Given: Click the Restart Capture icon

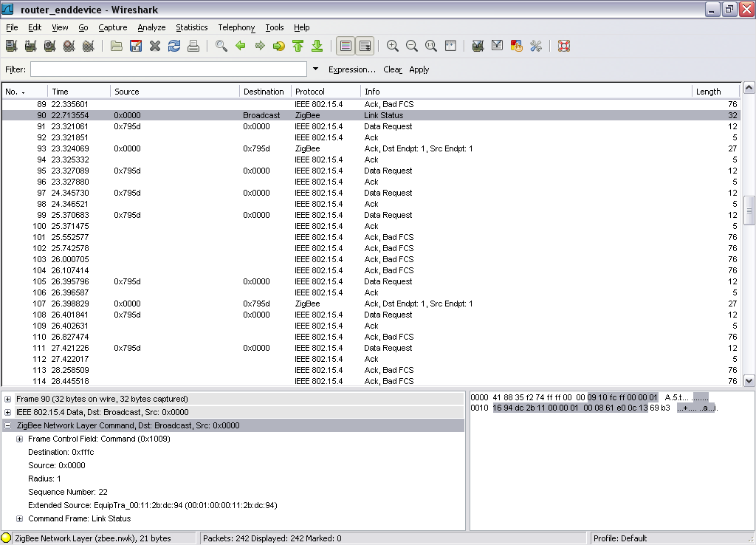Looking at the screenshot, I should pyautogui.click(x=87, y=45).
